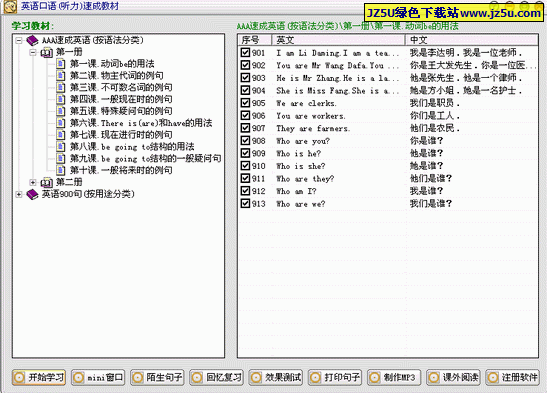Screen dimensions: 547x393
Task: Click the document icon of 第八课 be going to结构的用法
Action: (x=61, y=147)
